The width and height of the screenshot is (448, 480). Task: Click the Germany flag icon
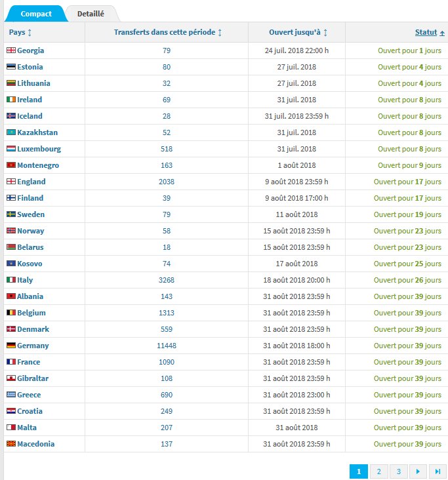[11, 346]
